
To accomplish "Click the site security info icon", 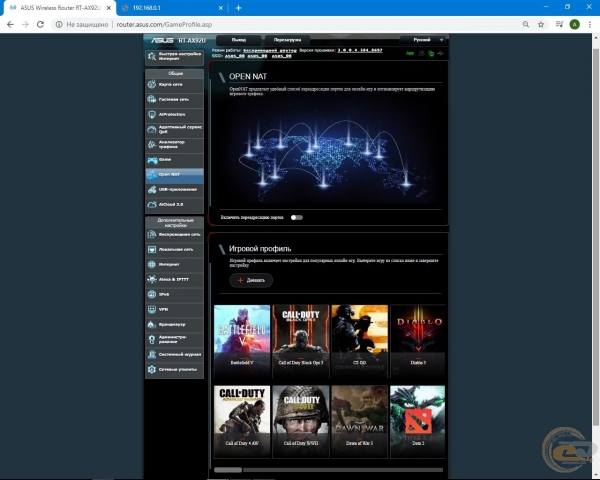I will (59, 24).
